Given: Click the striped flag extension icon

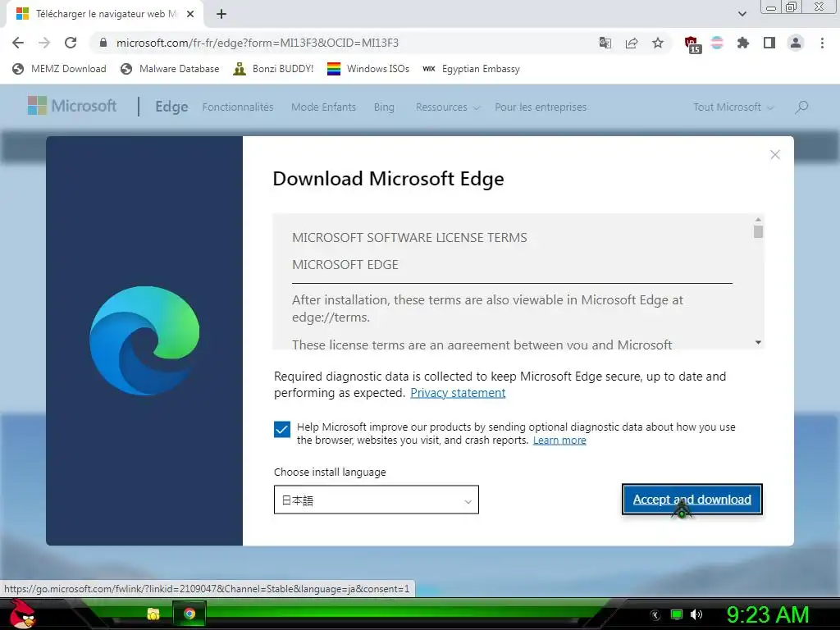Looking at the screenshot, I should tap(717, 43).
